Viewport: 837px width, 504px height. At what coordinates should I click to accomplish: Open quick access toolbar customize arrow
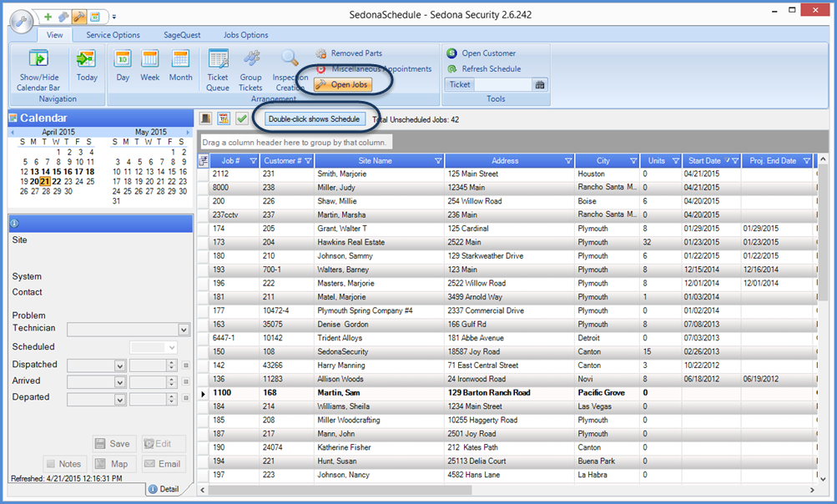pos(113,17)
